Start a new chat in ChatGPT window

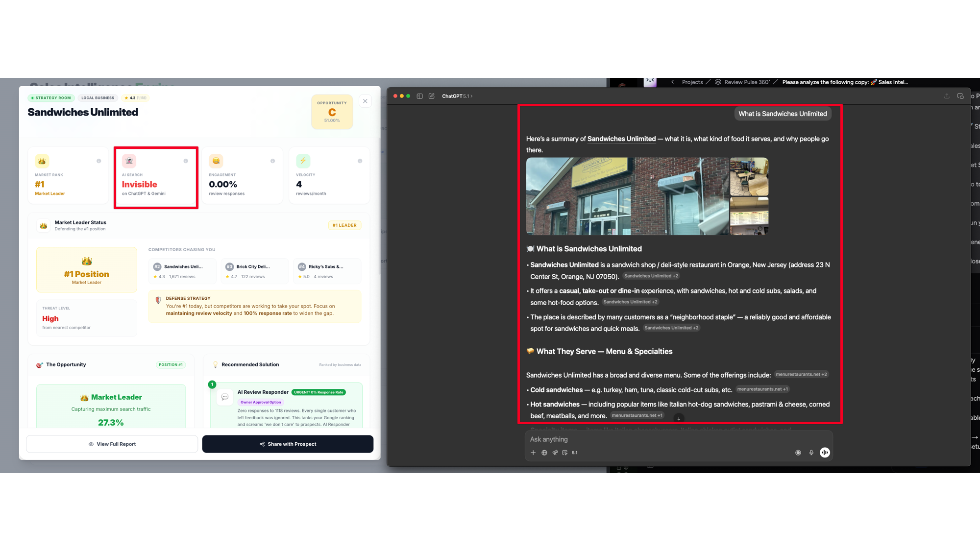(432, 96)
